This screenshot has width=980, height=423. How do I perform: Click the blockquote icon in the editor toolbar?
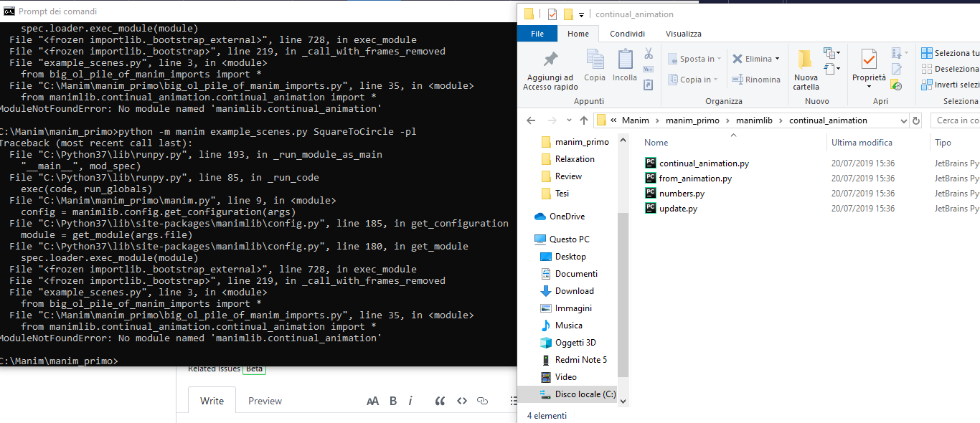pos(440,401)
